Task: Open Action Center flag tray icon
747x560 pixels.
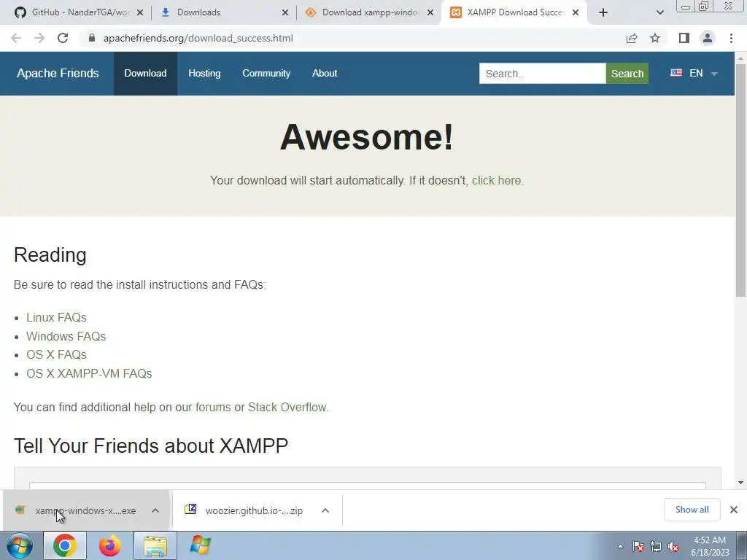Action: coord(638,546)
